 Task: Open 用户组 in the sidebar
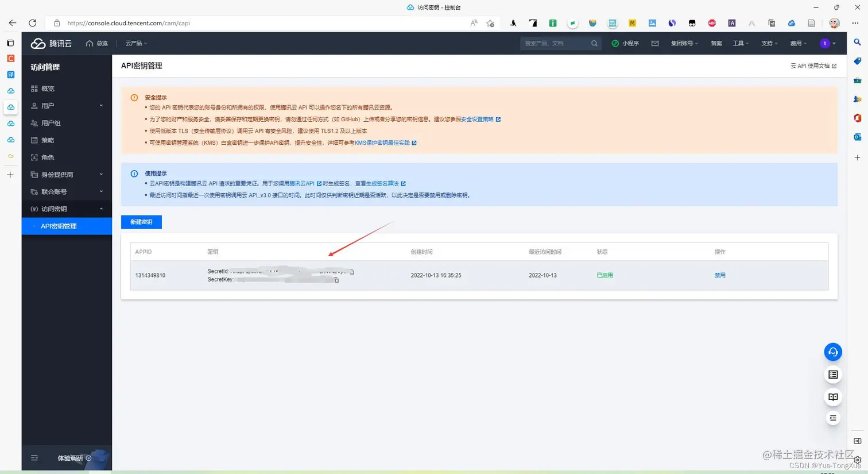point(67,123)
